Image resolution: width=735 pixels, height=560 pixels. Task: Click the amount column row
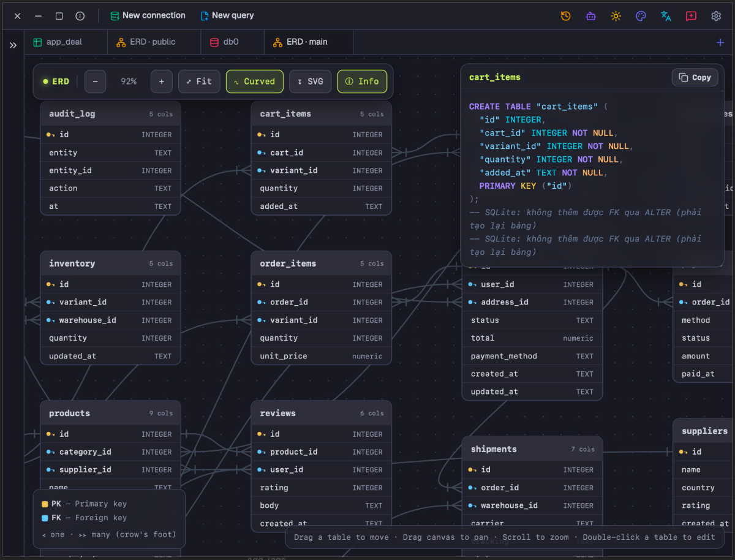tap(704, 356)
